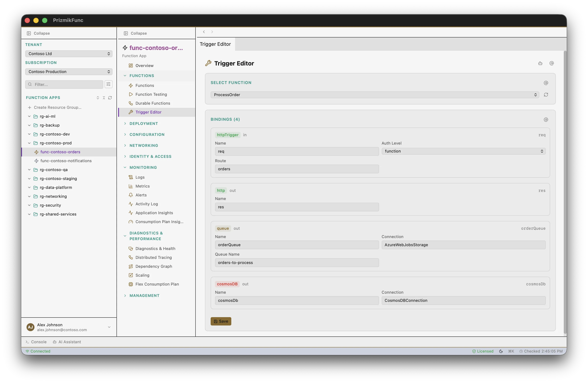Screen dimensions: 588x383
Task: Open the filter options icon beside the Filter field
Action: (109, 84)
